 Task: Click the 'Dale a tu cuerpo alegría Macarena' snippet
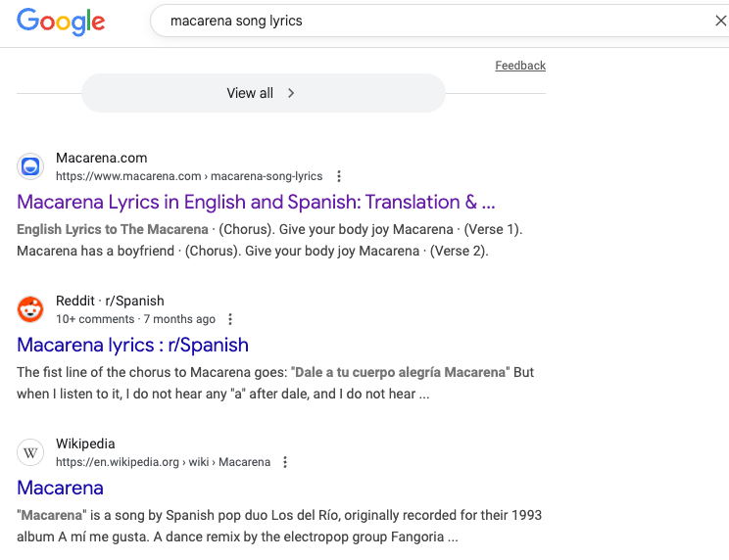[x=401, y=372]
